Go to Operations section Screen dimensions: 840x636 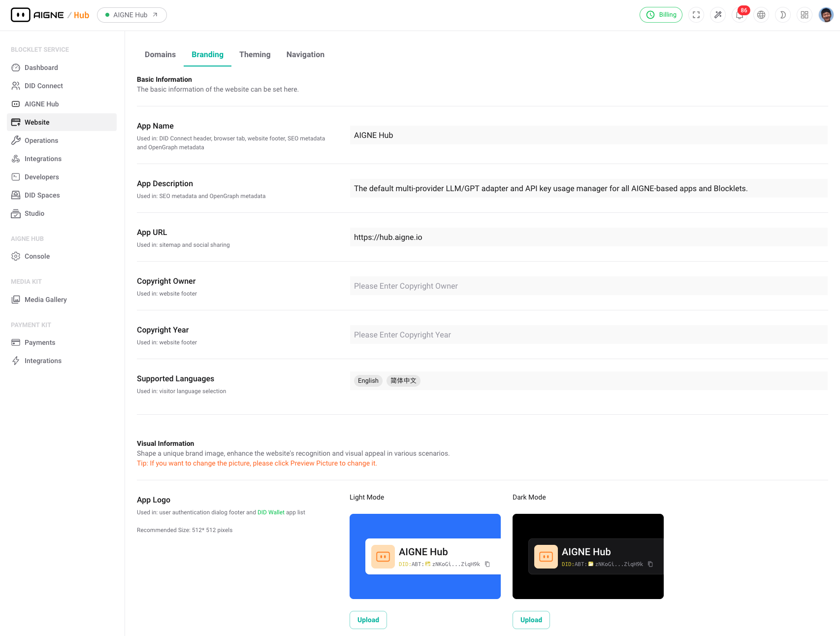pyautogui.click(x=41, y=140)
